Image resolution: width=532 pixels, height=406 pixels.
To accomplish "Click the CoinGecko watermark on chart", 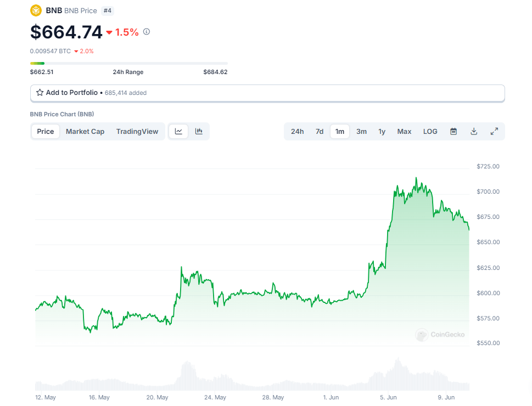I will click(x=440, y=335).
